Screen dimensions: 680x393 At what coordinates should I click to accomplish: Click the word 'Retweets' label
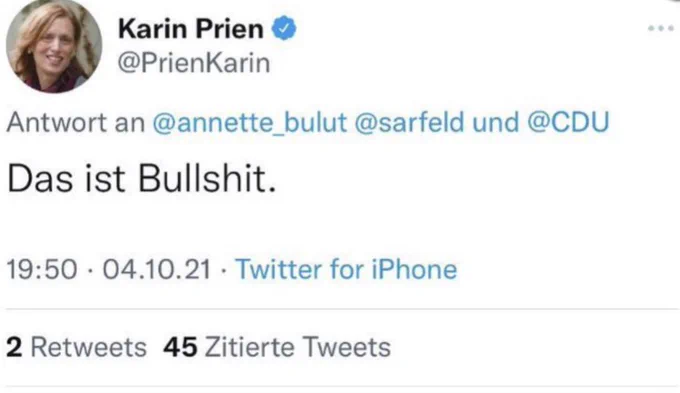[89, 347]
